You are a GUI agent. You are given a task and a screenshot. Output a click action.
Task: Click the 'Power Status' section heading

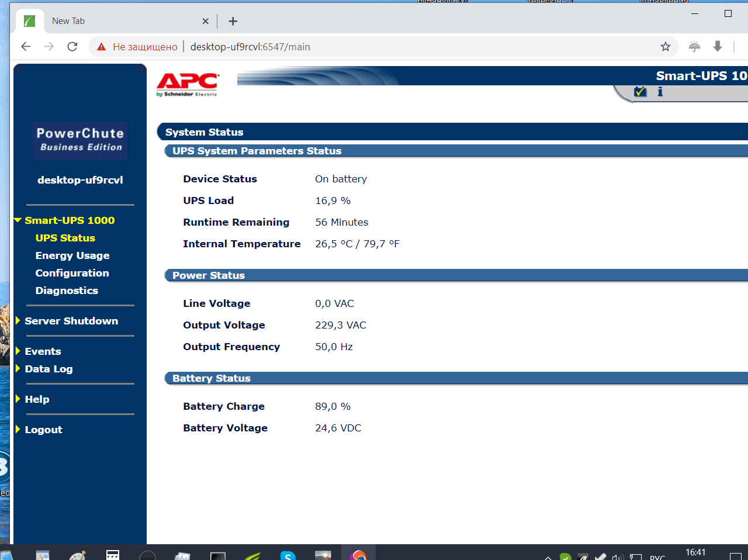209,275
